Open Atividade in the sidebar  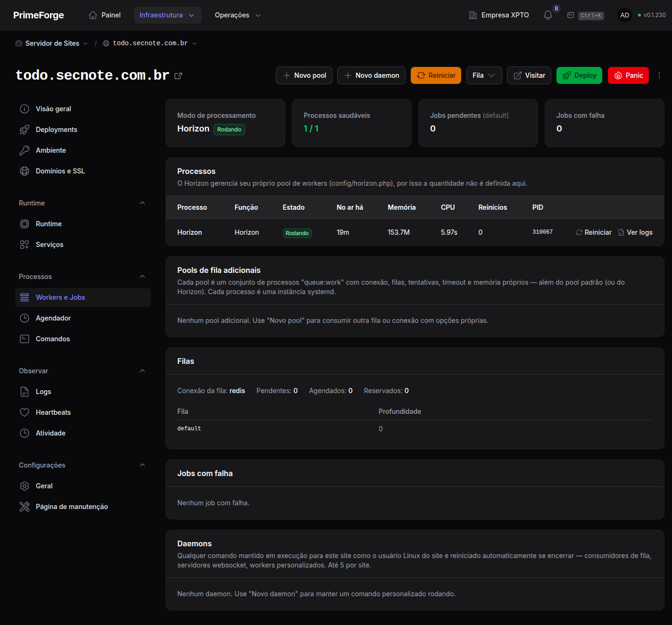pos(83,433)
